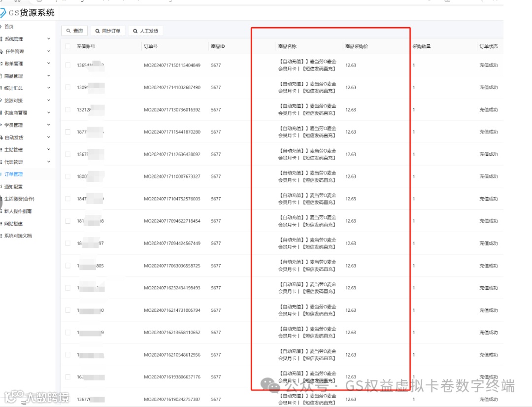
Task: Click the 采购数量 column header
Action: tap(421, 46)
